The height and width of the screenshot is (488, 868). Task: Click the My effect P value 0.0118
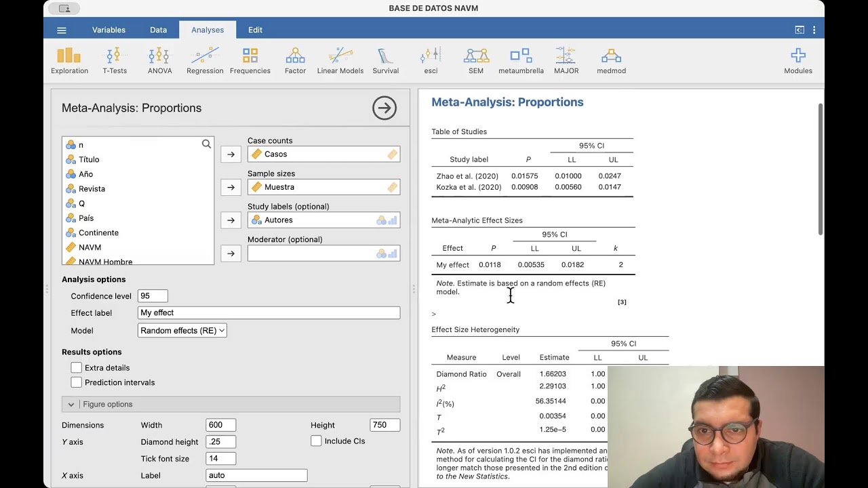[x=490, y=265]
